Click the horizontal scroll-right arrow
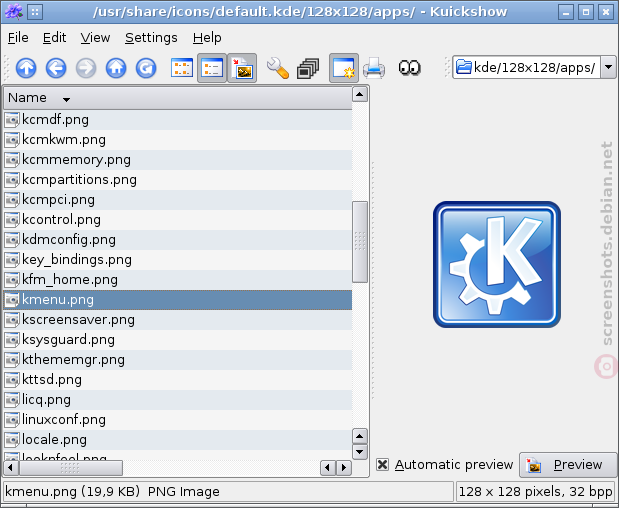This screenshot has height=508, width=619. pyautogui.click(x=344, y=468)
